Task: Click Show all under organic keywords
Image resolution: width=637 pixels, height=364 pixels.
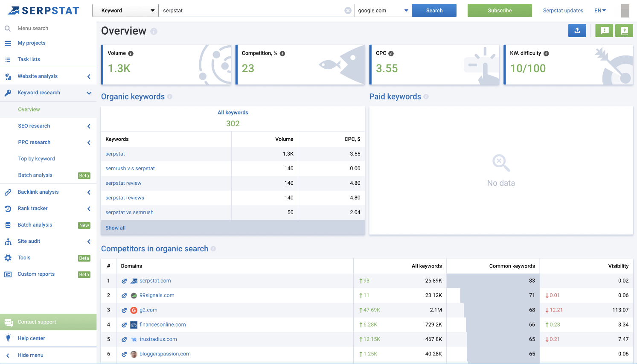Action: 116,228
